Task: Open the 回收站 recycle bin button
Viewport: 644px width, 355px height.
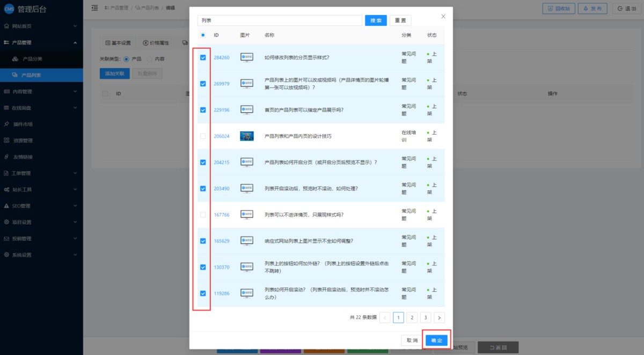Action: pos(558,9)
